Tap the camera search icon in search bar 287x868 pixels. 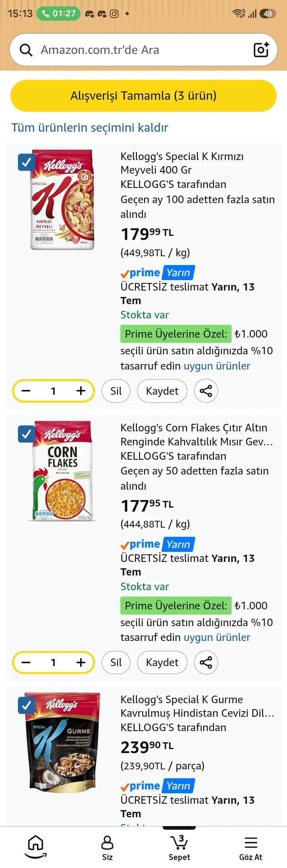click(261, 49)
